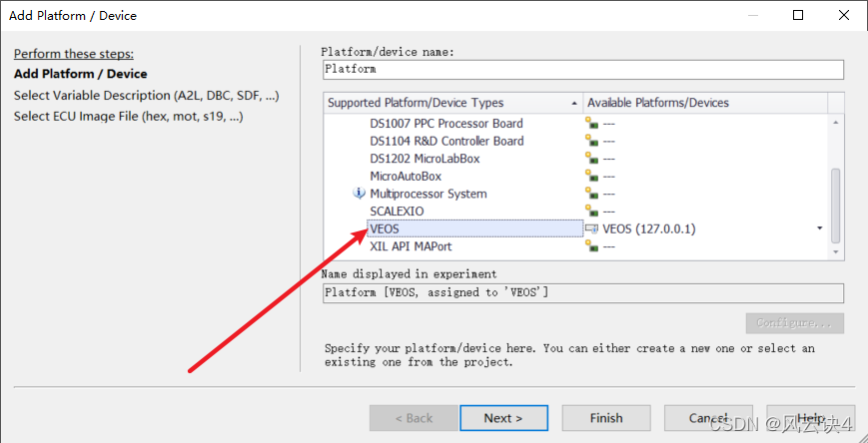The height and width of the screenshot is (443, 868).
Task: Select MicroAutoBox platform type
Action: tap(406, 177)
